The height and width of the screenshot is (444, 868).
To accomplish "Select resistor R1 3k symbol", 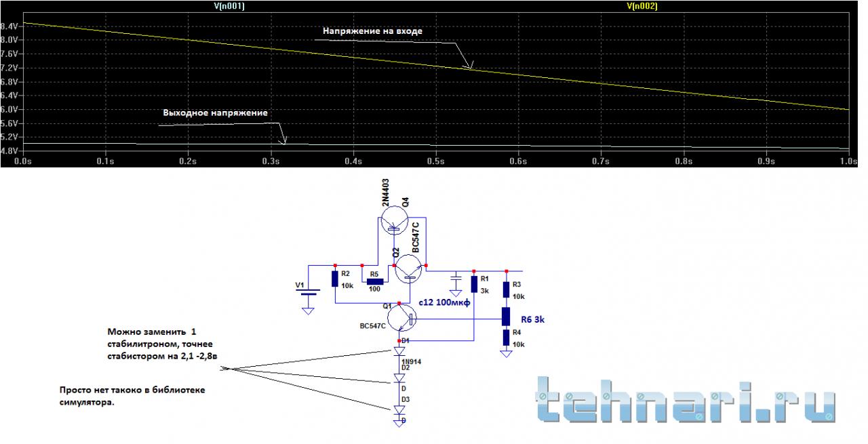I will pos(474,284).
